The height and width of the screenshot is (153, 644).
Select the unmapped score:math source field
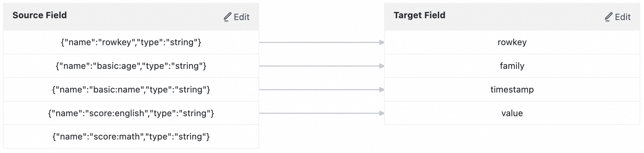click(131, 137)
